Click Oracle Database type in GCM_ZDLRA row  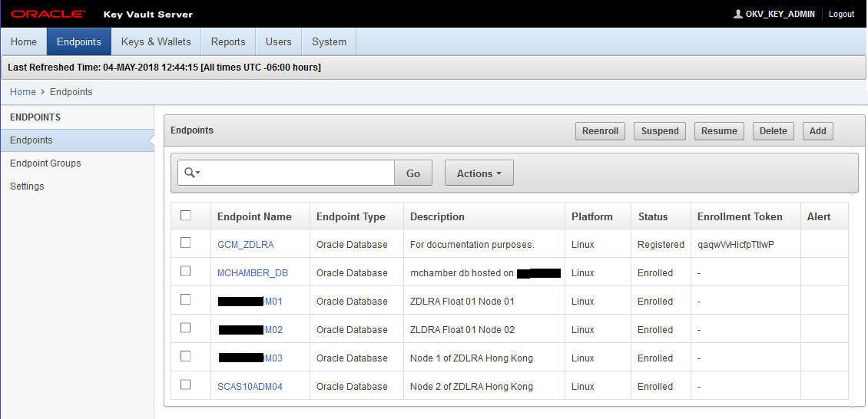coord(352,244)
